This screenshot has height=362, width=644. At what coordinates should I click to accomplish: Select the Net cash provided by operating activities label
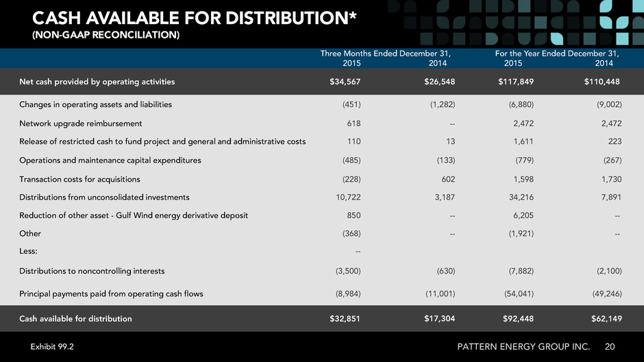[x=97, y=82]
